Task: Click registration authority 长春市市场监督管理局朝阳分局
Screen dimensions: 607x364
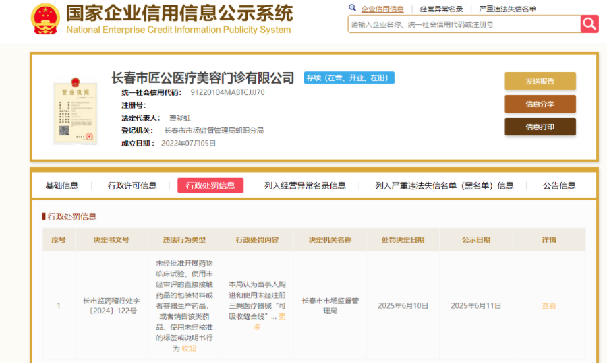Action: (214, 131)
